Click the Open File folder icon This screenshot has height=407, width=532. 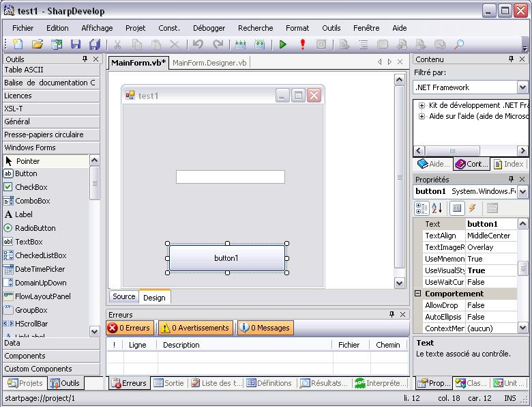tap(38, 44)
